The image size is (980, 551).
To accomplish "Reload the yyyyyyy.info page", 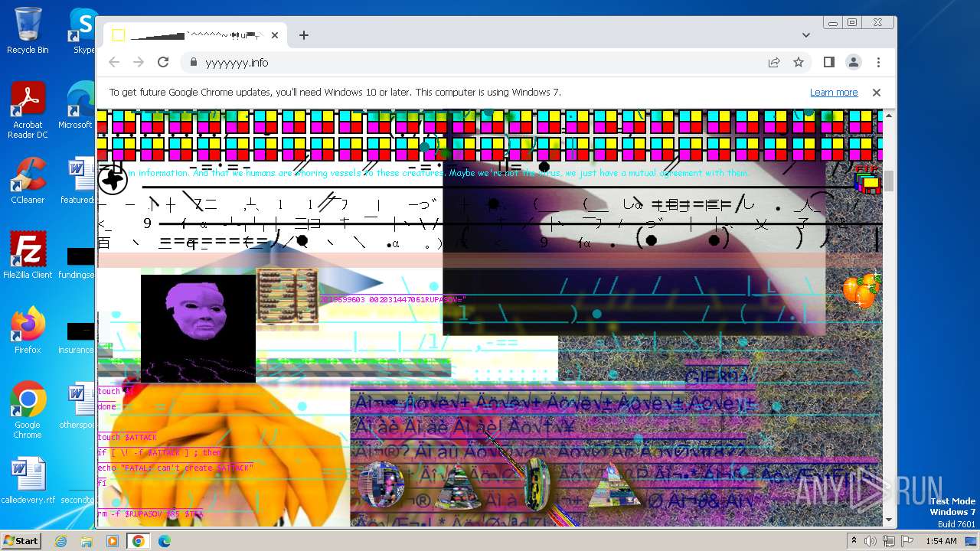I will (x=163, y=62).
